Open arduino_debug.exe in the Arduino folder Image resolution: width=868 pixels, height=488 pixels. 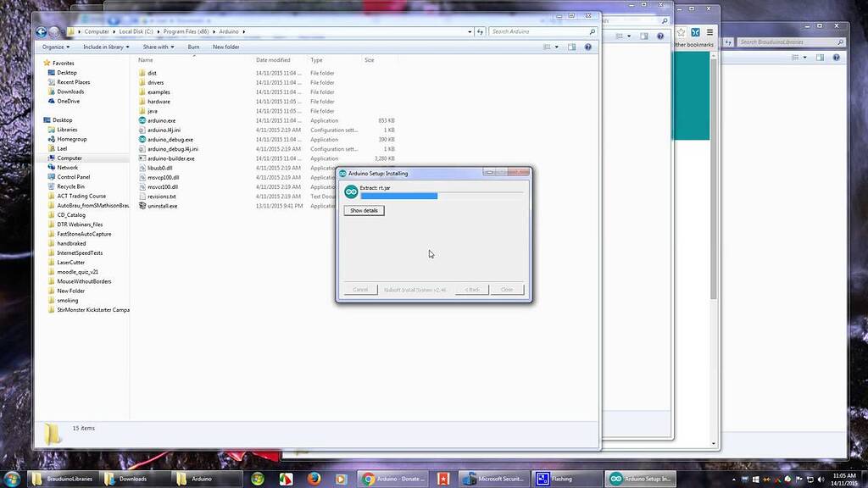pyautogui.click(x=170, y=139)
